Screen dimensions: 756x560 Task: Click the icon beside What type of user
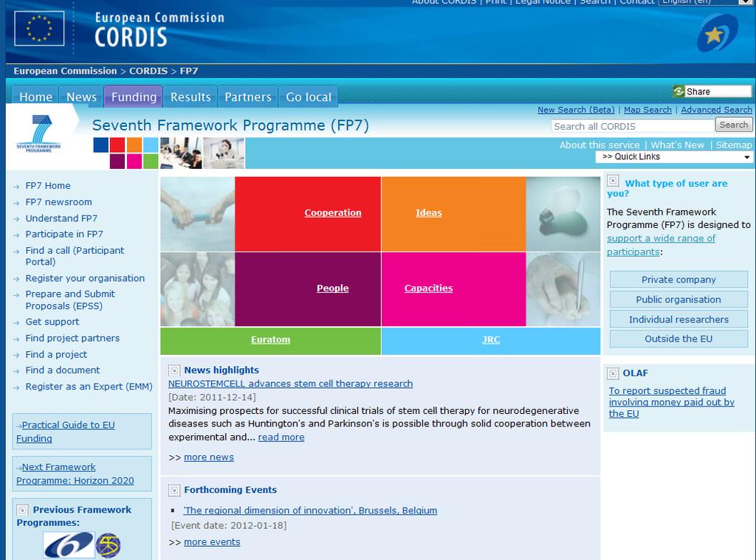(613, 181)
